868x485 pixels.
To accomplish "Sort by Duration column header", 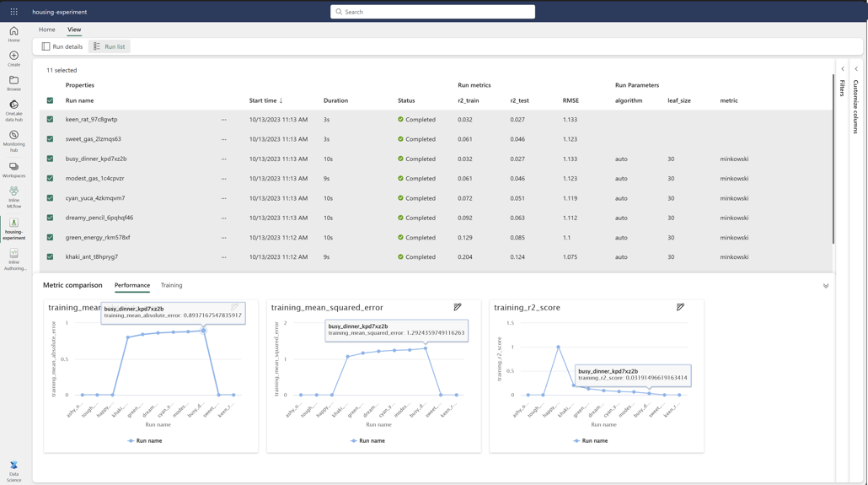I will [x=335, y=100].
